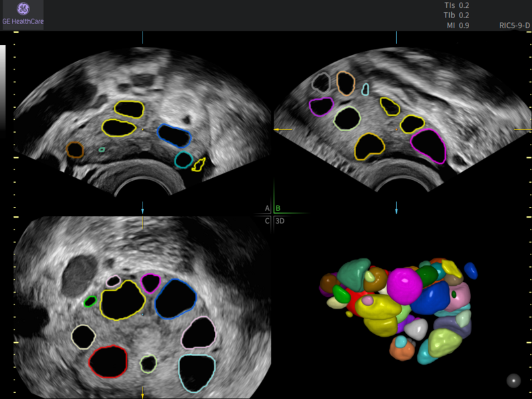Select the purple-outlined follicle in plane B
The width and height of the screenshot is (532, 399).
pos(321,107)
